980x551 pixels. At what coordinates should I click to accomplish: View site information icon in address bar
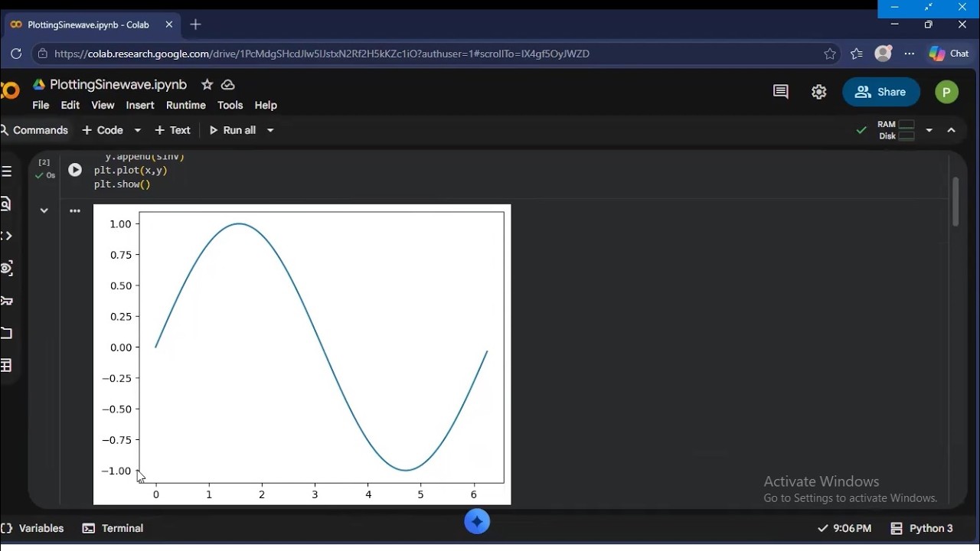coord(43,54)
